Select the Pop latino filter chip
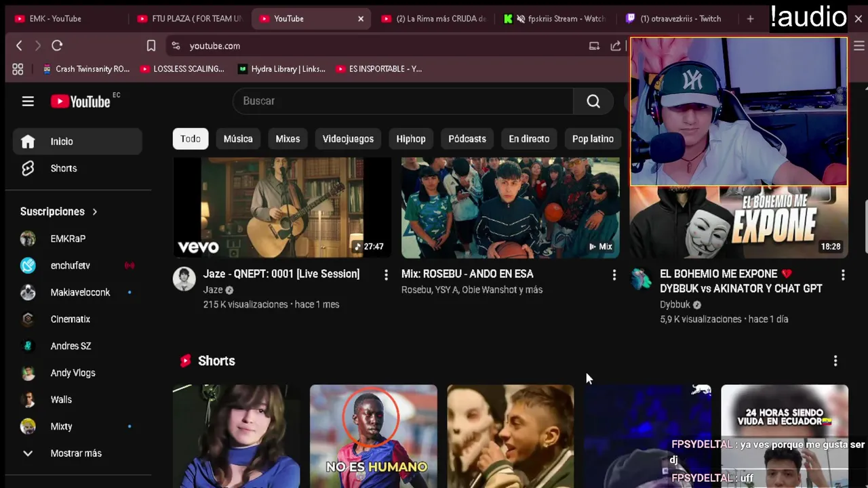This screenshot has width=868, height=488. coord(593,138)
